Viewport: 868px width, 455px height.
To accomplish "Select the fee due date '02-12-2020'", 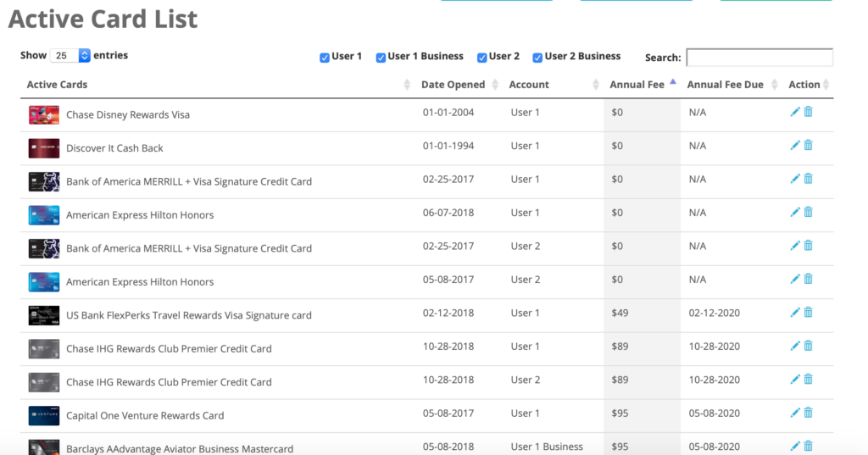I will pos(714,313).
